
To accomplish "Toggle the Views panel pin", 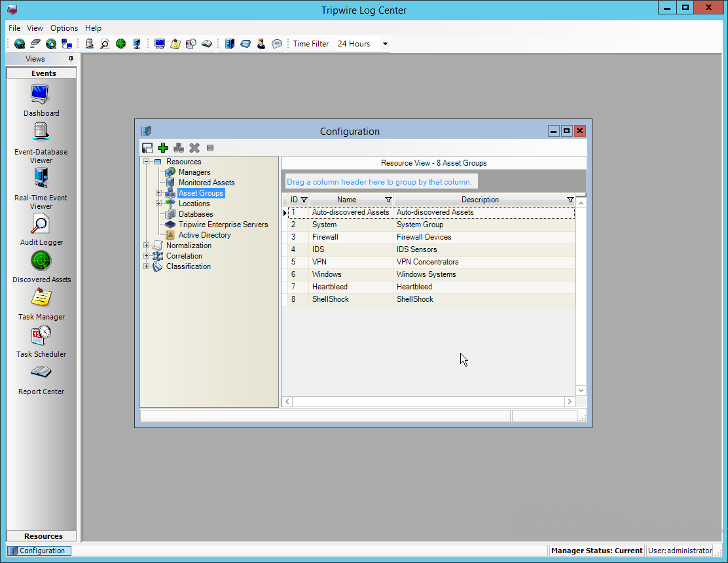I will pos(71,59).
